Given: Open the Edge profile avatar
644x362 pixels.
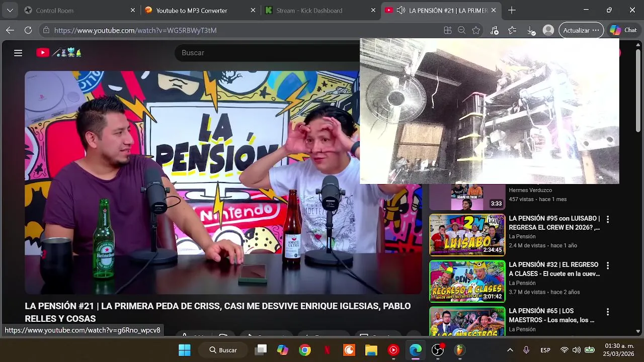Looking at the screenshot, I should 548,30.
